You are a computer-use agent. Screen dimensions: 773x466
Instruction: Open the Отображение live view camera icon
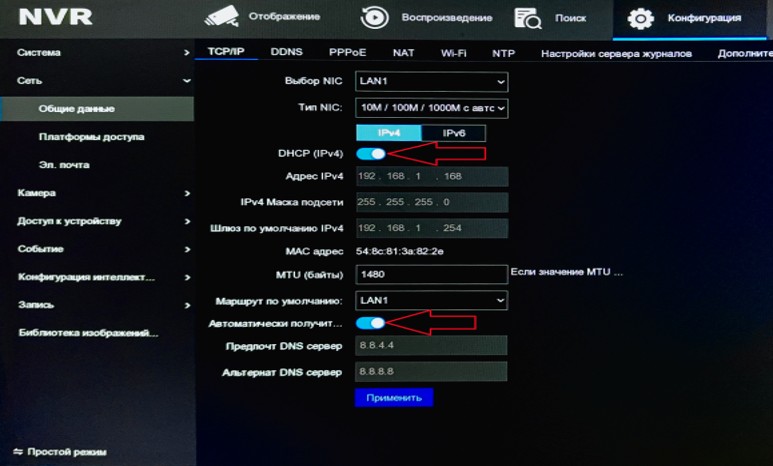point(222,17)
